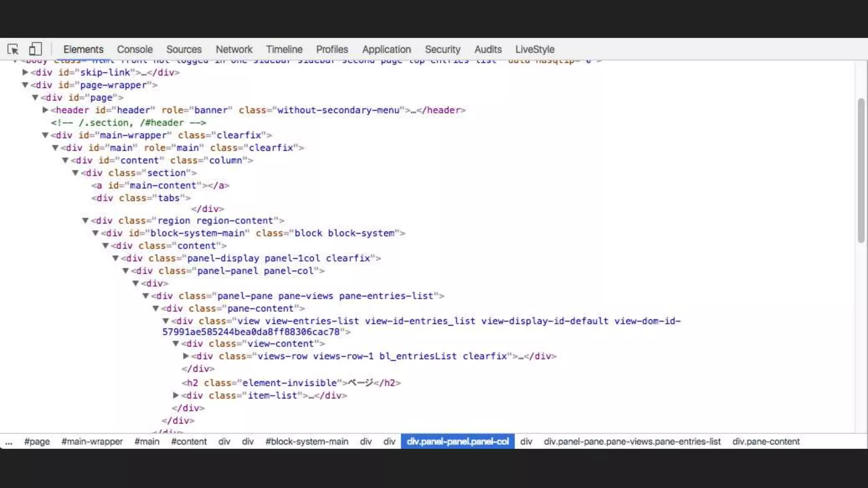Open the Network tab
The width and height of the screenshot is (868, 488).
[234, 50]
